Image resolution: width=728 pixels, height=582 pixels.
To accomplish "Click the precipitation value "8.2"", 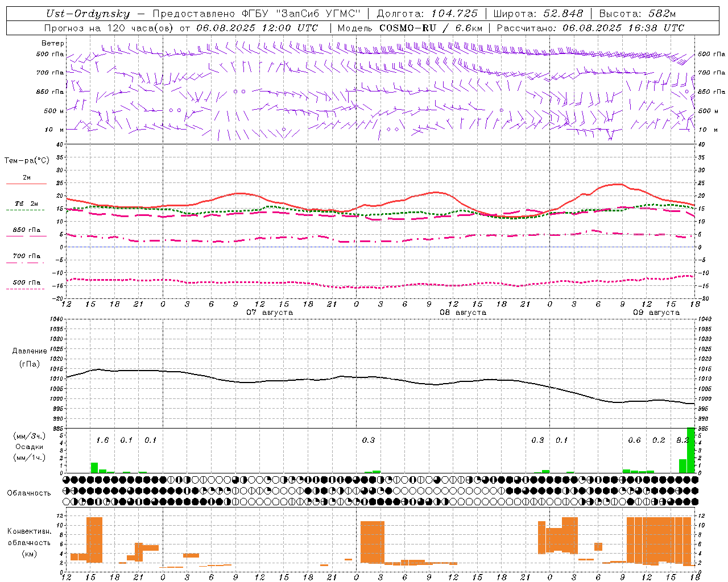I will 682,440.
